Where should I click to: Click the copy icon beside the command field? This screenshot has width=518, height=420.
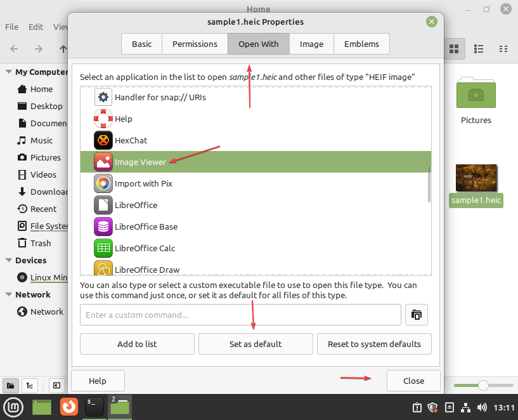click(417, 315)
